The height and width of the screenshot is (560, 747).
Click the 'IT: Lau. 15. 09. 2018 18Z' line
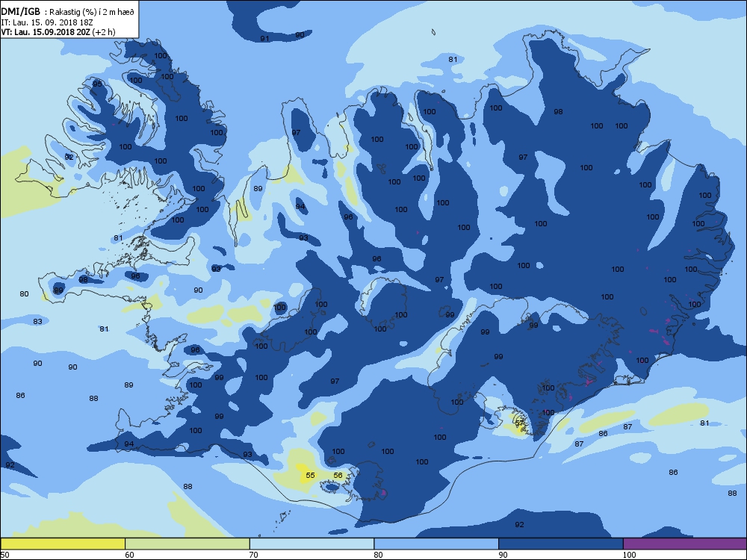pyautogui.click(x=46, y=22)
